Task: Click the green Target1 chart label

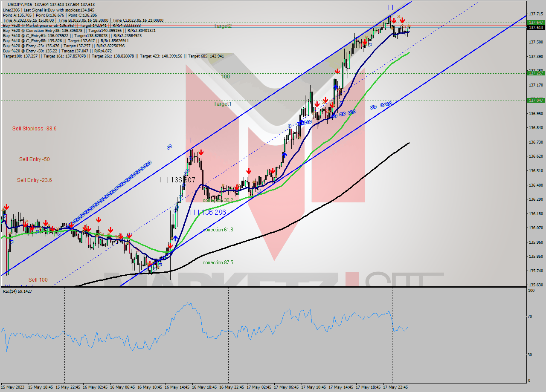Action: tap(223, 104)
